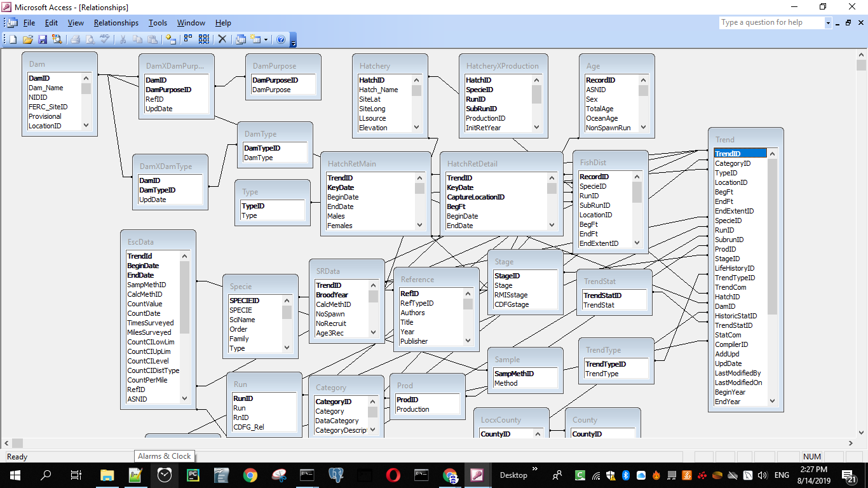Select the TrendID field in Trend table
The image size is (868, 488).
click(x=727, y=154)
